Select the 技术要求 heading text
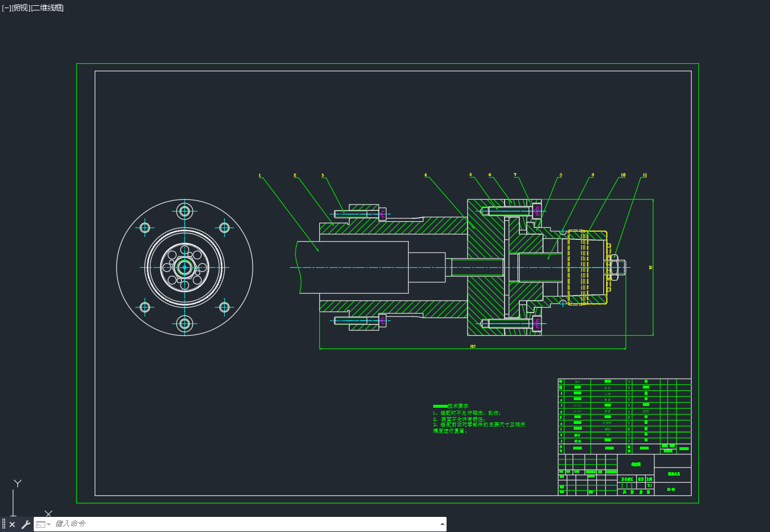Screen dimensions: 770x532 point(458,406)
